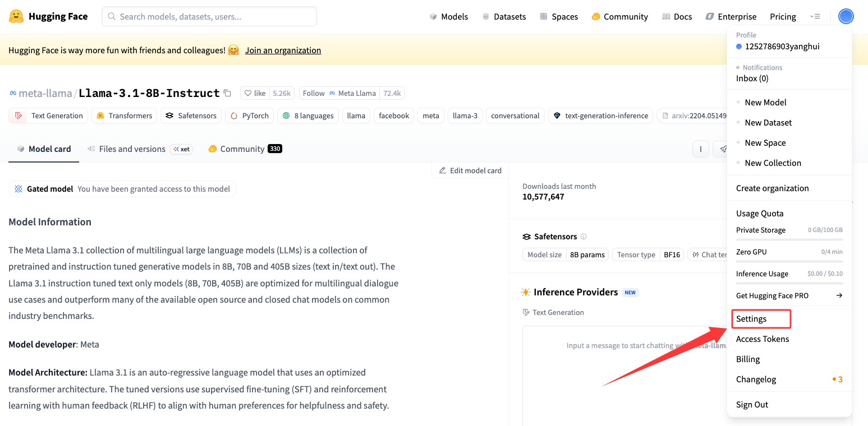Click the BF16 tensor type value
This screenshot has width=868, height=426.
672,254
